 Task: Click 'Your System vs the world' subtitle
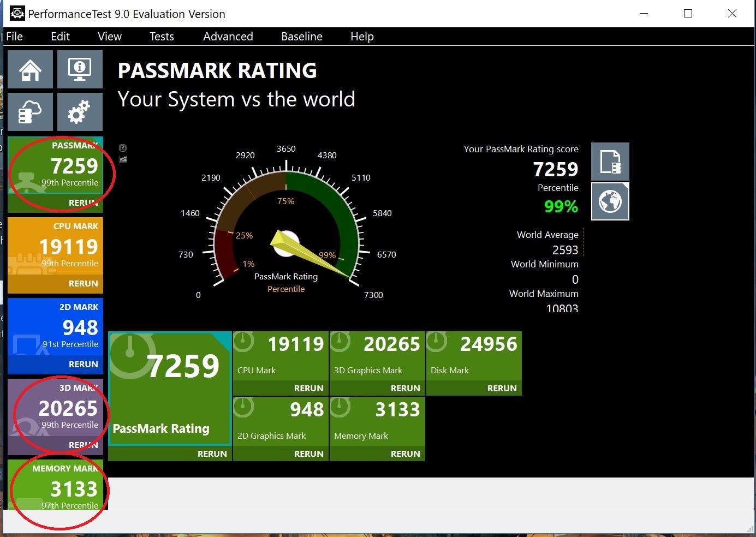point(236,99)
